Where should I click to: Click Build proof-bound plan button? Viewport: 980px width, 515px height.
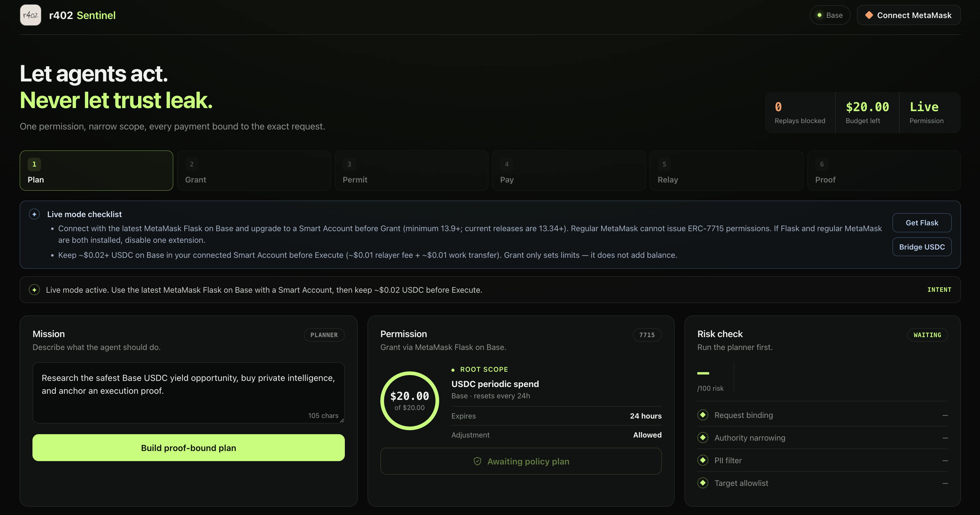click(188, 448)
